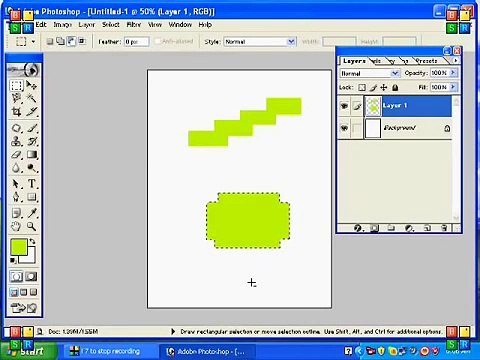480x360 pixels.
Task: Choose Add to selection mode
Action: (60, 41)
